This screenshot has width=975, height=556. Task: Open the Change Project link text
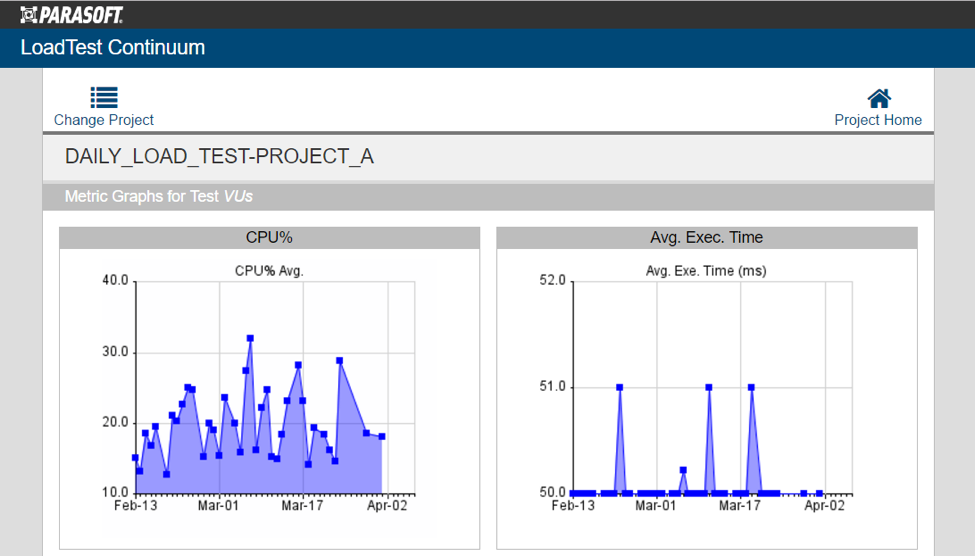(x=104, y=120)
